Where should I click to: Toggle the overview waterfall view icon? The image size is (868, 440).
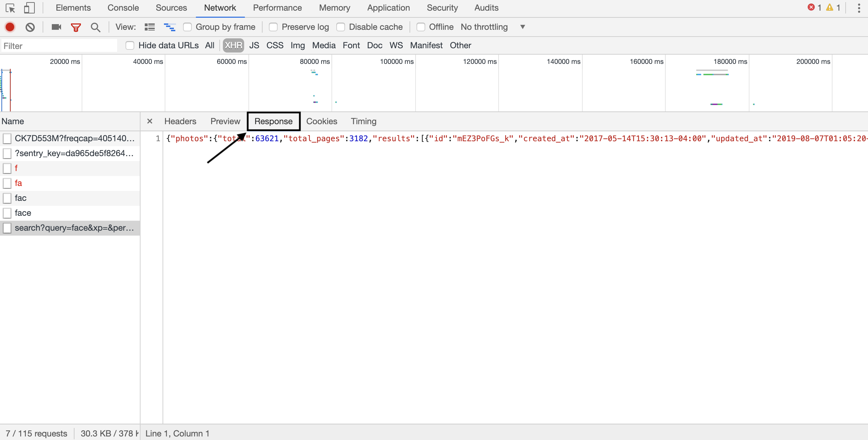170,27
